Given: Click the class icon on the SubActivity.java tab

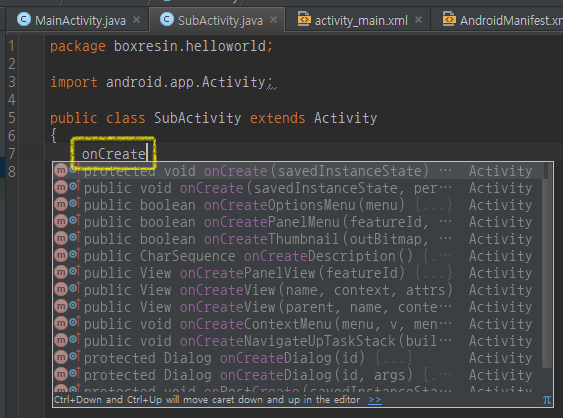Looking at the screenshot, I should [167, 19].
